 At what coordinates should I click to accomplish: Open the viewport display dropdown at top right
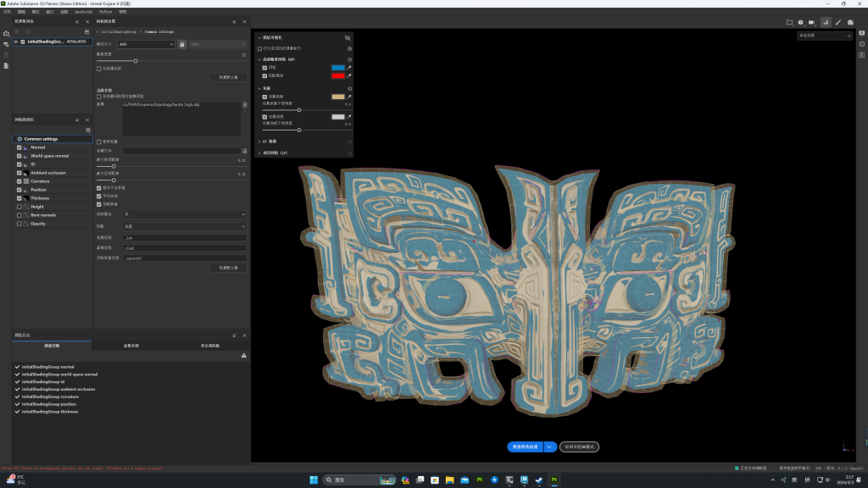click(x=824, y=36)
